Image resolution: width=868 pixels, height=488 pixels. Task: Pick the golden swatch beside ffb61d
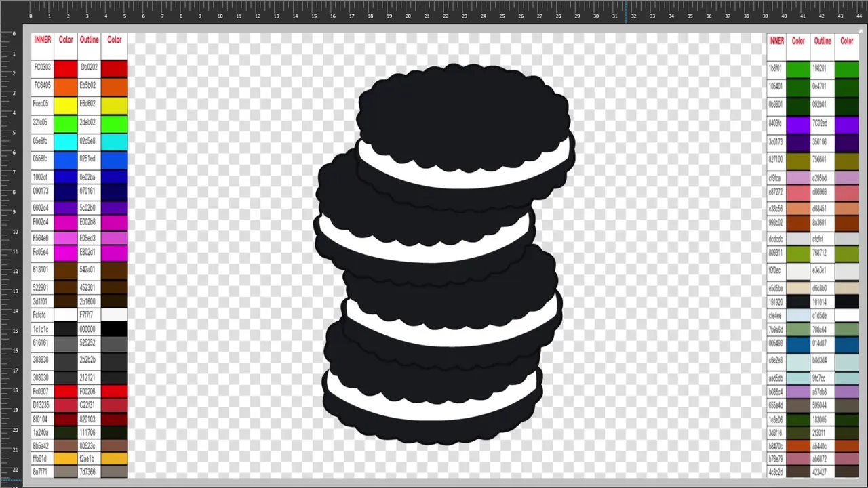66,459
